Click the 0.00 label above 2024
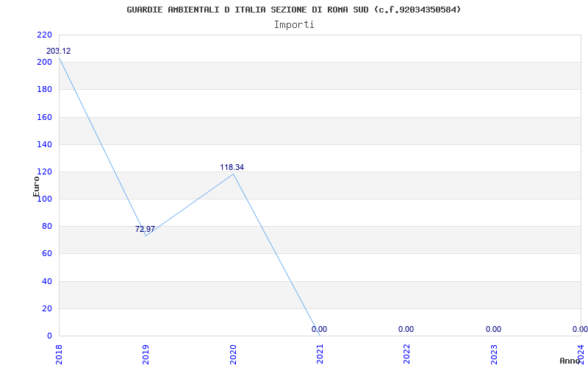The width and height of the screenshot is (588, 368). point(580,329)
